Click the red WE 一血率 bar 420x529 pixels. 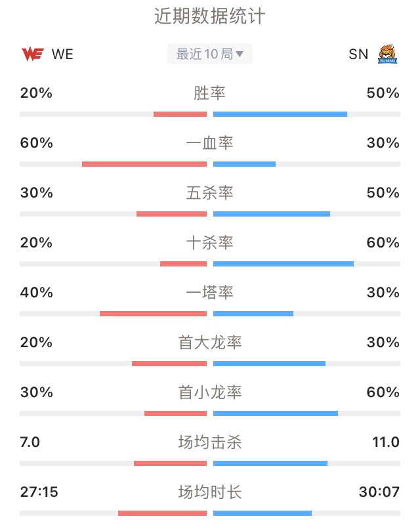[144, 164]
